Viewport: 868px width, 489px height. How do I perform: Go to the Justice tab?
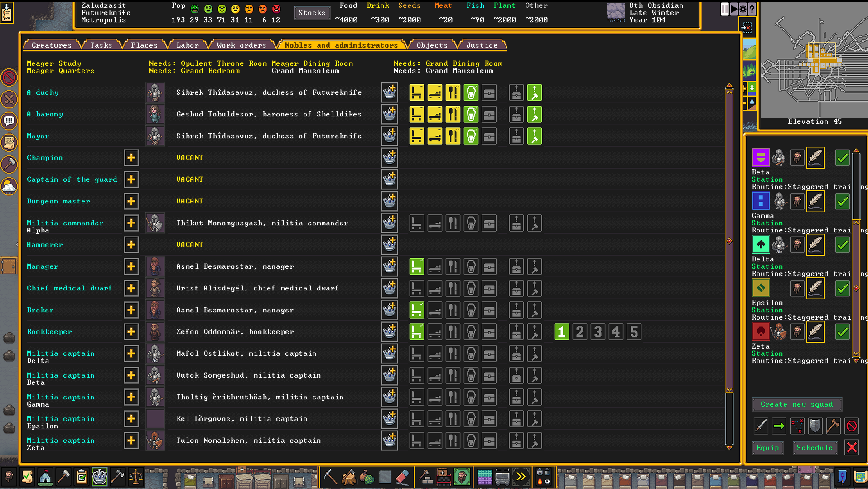pos(482,45)
